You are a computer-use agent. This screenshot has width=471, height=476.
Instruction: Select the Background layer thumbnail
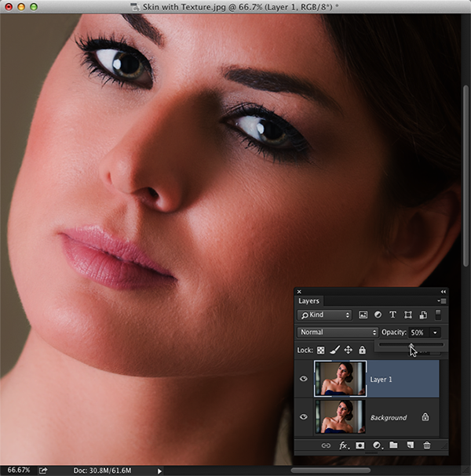340,417
